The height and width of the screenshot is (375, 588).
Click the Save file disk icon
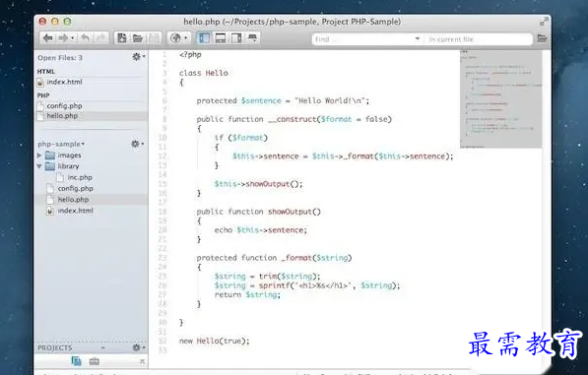154,38
